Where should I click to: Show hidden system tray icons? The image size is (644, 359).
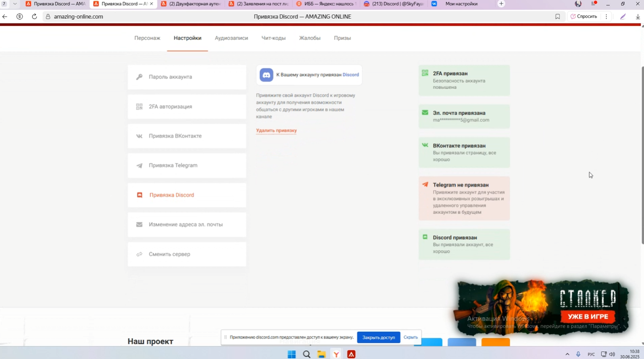pyautogui.click(x=567, y=354)
